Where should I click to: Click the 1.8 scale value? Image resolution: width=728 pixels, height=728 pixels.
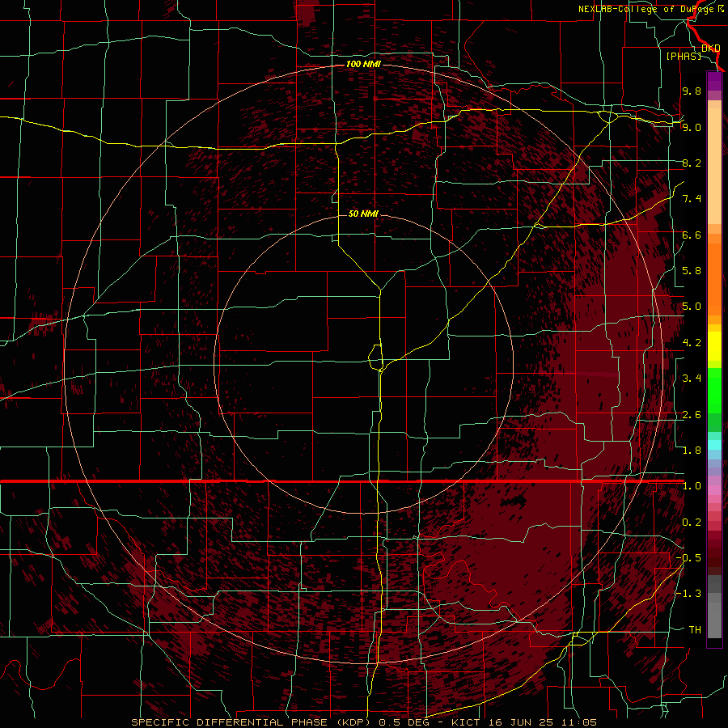[x=692, y=451]
